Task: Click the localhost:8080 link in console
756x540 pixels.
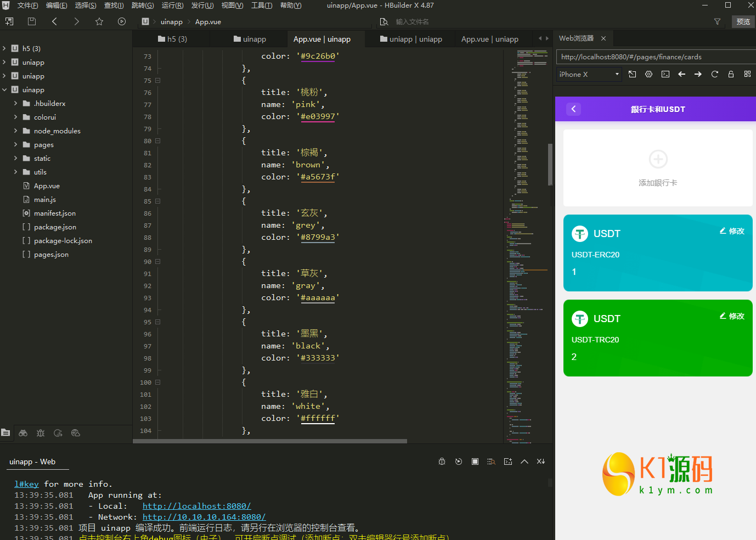Action: (x=196, y=506)
